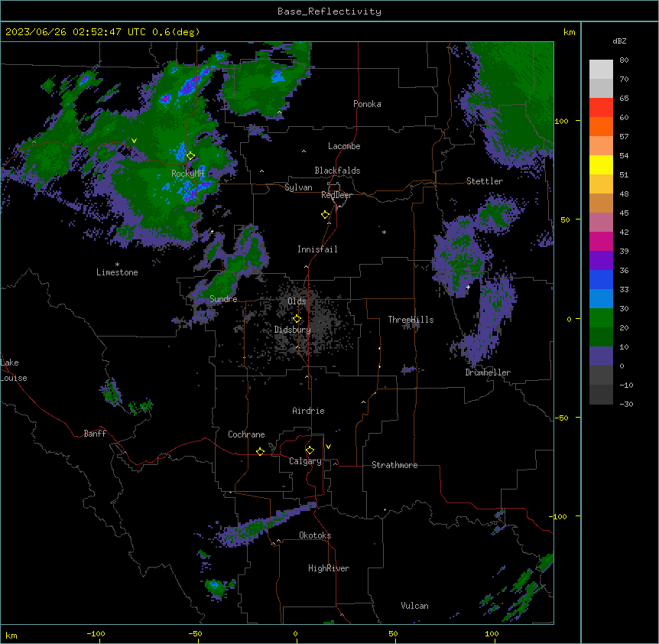Select the dusty pink 42-45 dBZ swatch
659x644 pixels.
[x=601, y=223]
